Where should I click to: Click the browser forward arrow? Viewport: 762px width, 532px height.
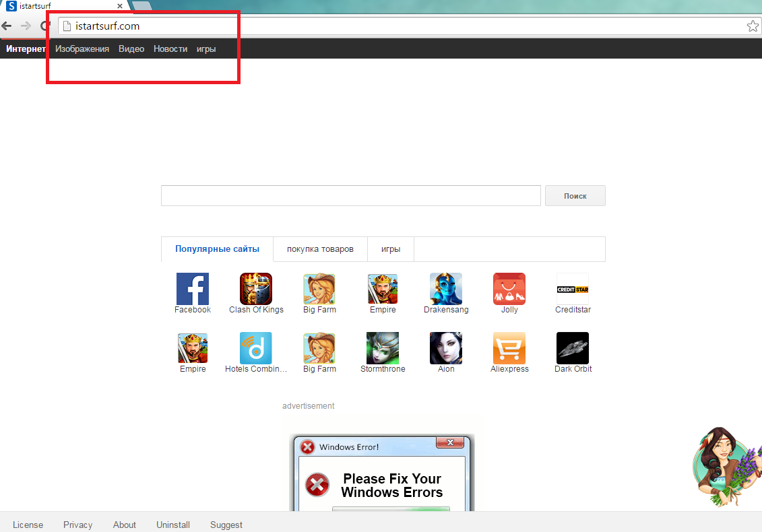tap(26, 26)
